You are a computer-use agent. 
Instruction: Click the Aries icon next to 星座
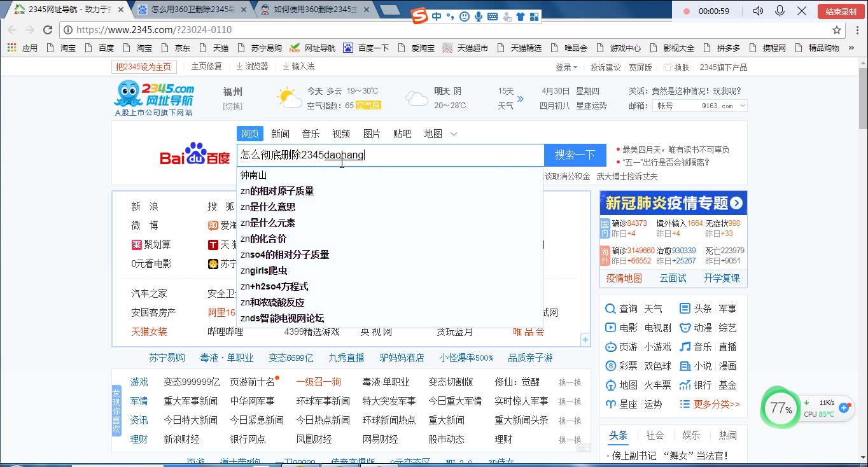click(610, 404)
